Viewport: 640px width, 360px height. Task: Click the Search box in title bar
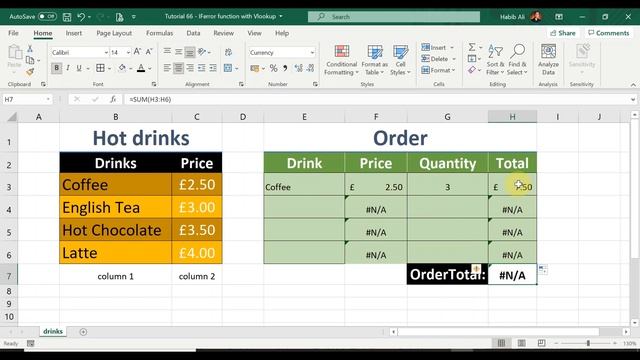394,17
